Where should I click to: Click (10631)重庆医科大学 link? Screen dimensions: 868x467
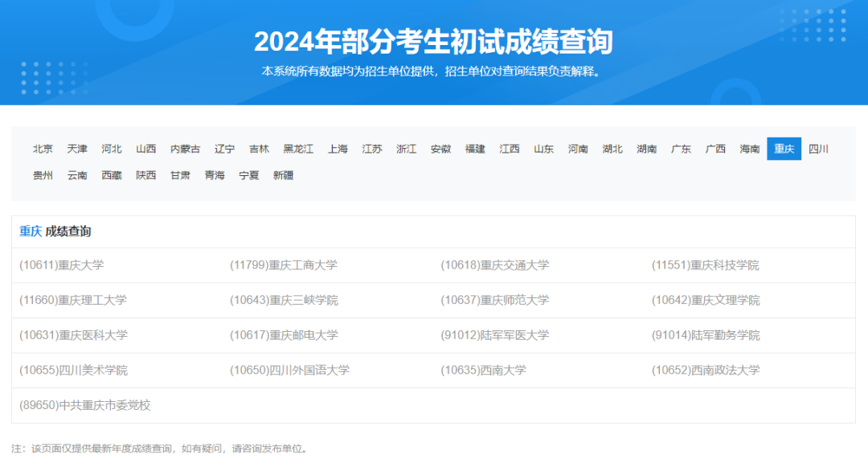74,334
